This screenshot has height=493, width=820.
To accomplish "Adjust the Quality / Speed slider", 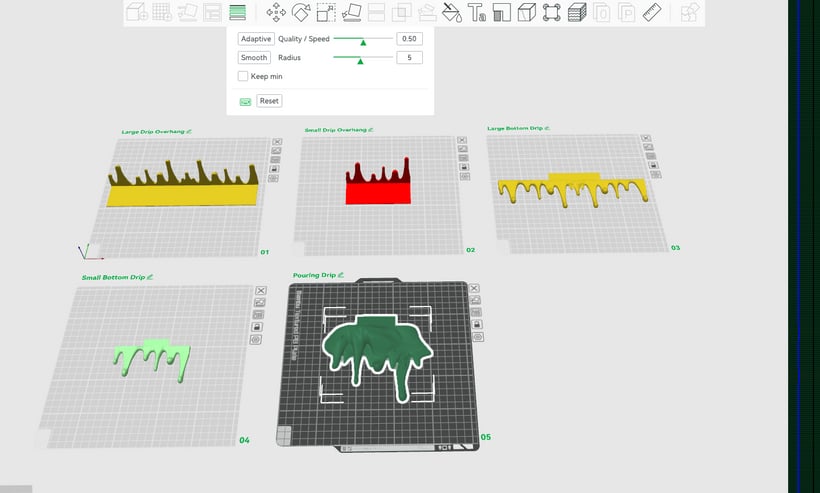I will (363, 39).
